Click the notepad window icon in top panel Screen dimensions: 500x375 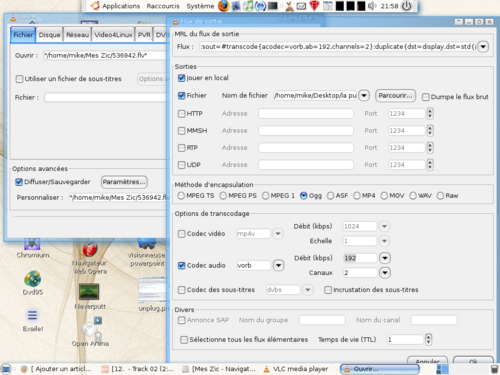coord(328,6)
